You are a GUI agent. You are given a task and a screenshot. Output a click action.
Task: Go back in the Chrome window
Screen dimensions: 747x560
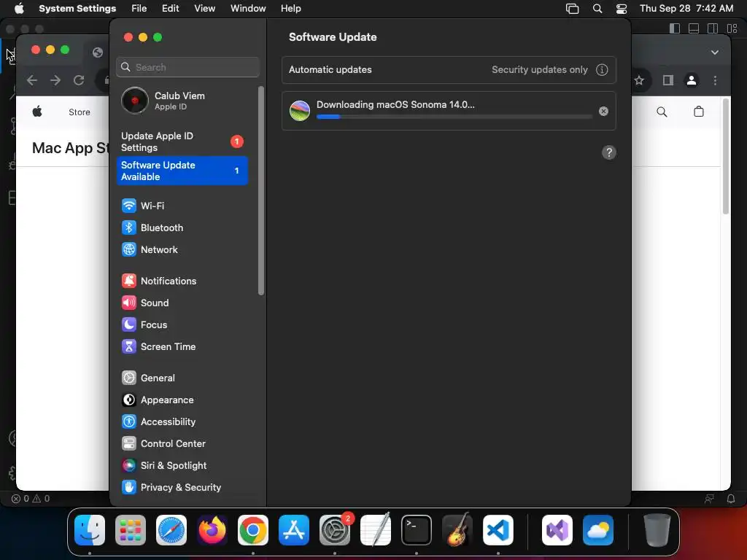tap(32, 80)
